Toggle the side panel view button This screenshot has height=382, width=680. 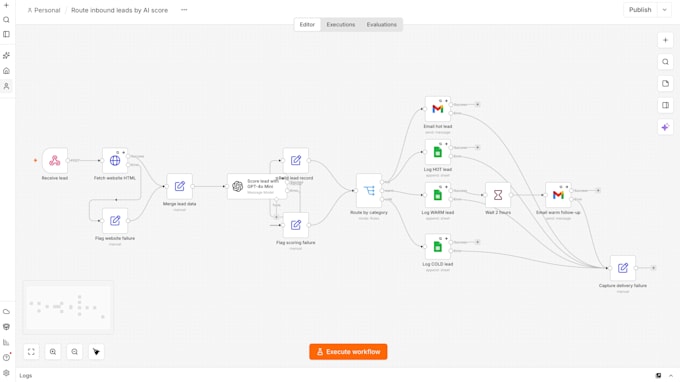coord(665,105)
